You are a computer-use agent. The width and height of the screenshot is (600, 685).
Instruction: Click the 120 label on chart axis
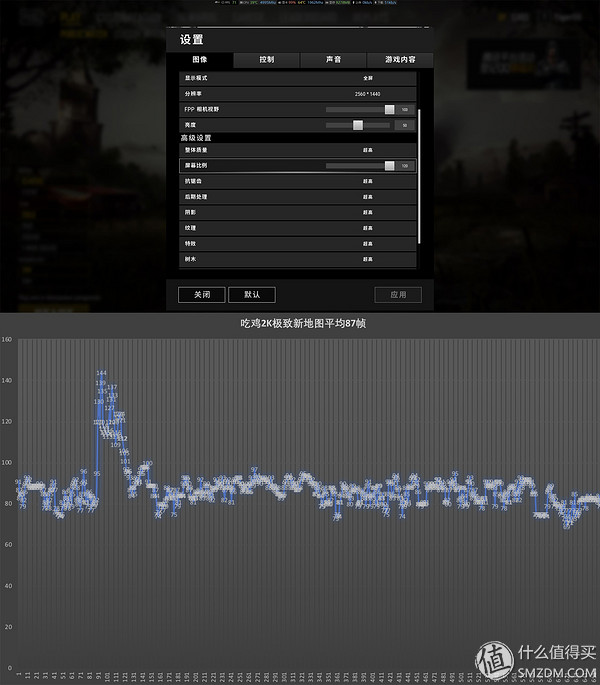pos(7,422)
